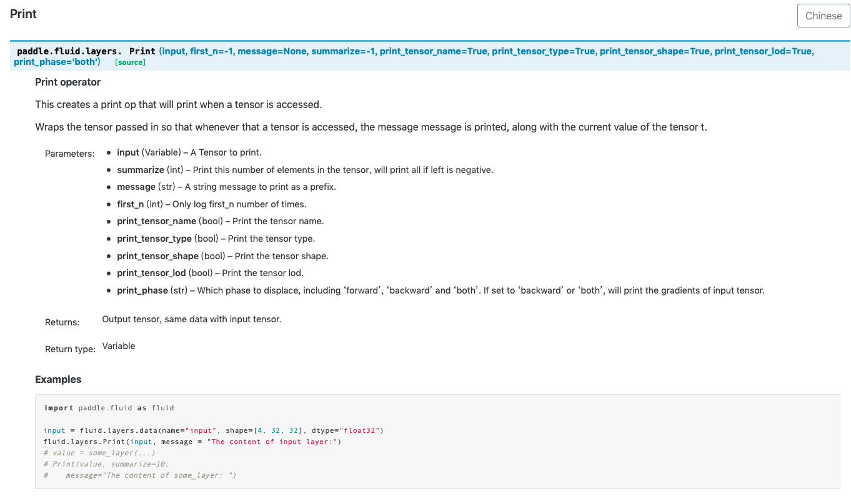Click the 'Print operator' subtitle

(x=67, y=82)
